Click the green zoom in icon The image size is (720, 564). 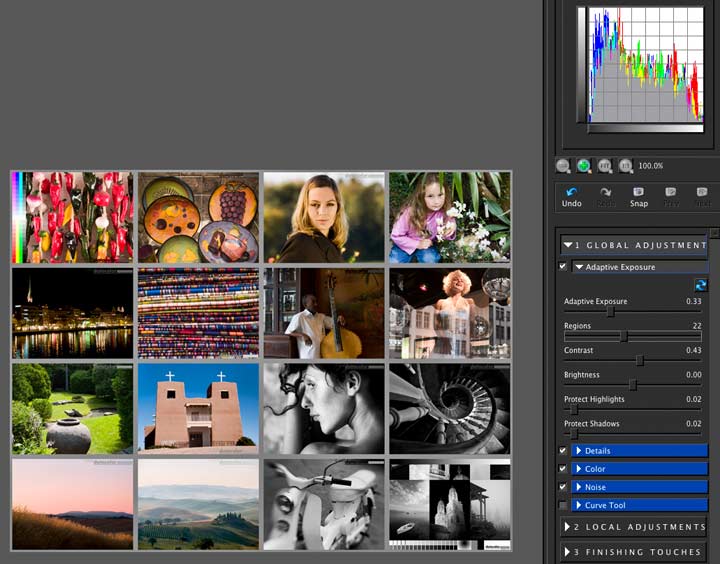pyautogui.click(x=584, y=165)
